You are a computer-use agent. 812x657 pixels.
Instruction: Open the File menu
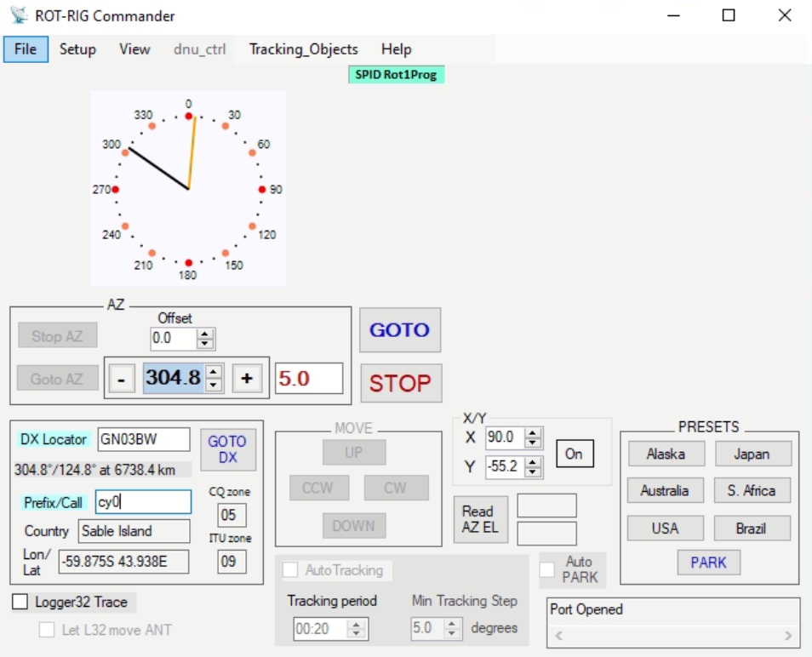(x=26, y=49)
